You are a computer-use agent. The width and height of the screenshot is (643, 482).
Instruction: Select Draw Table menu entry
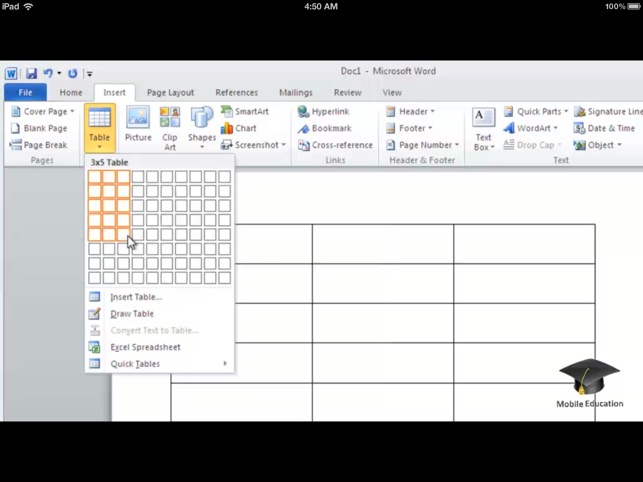pyautogui.click(x=160, y=314)
